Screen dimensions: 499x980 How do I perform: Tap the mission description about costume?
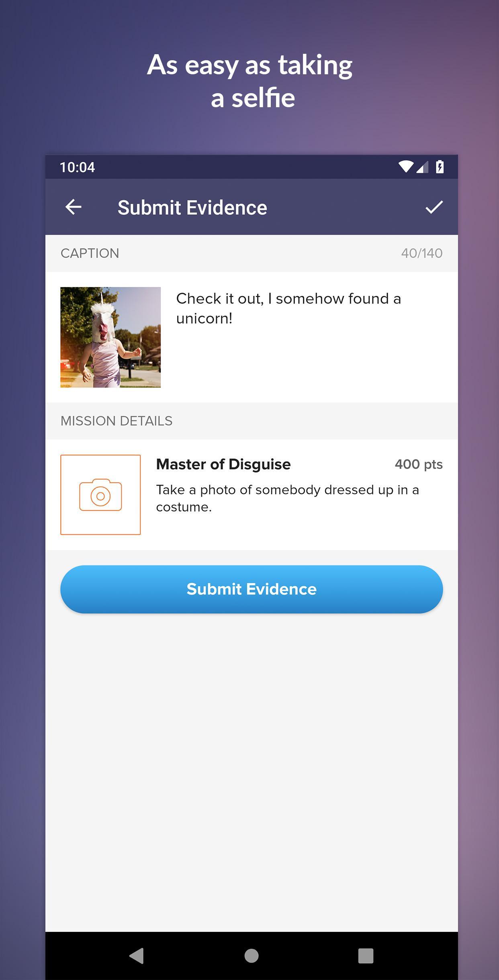pyautogui.click(x=288, y=498)
